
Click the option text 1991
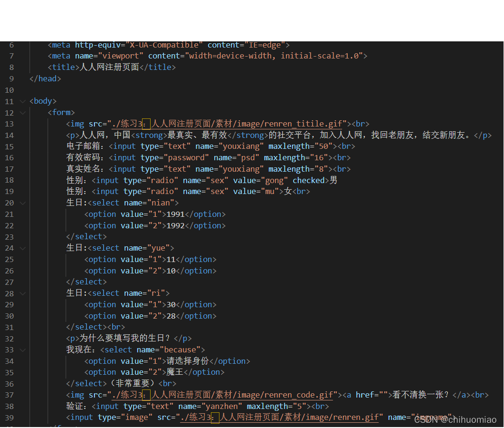(175, 214)
